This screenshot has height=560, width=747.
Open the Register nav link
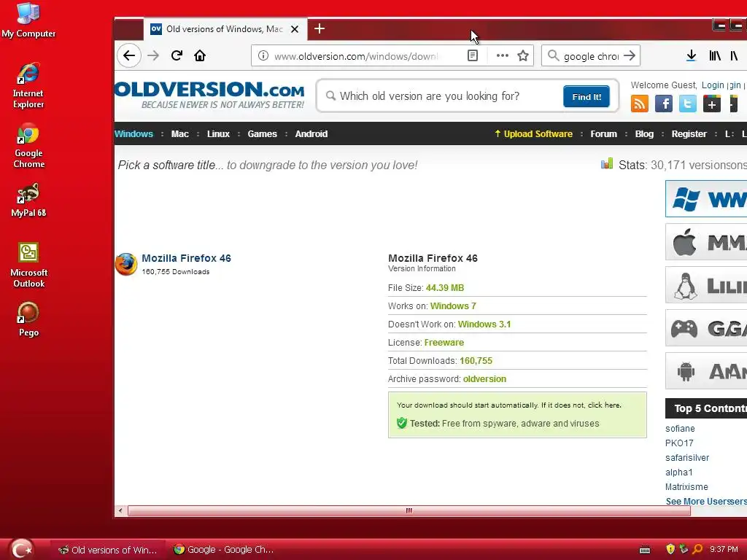tap(689, 134)
